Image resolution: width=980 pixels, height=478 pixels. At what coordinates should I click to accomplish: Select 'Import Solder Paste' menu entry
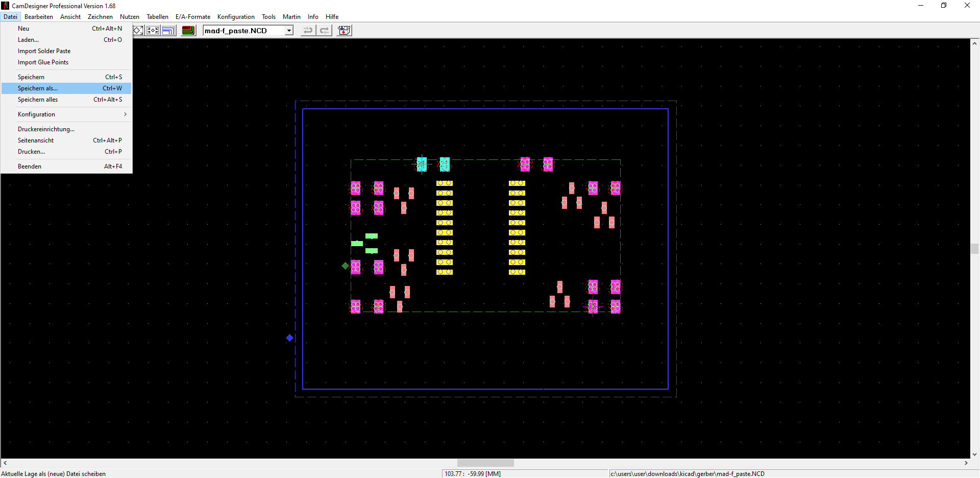click(44, 51)
